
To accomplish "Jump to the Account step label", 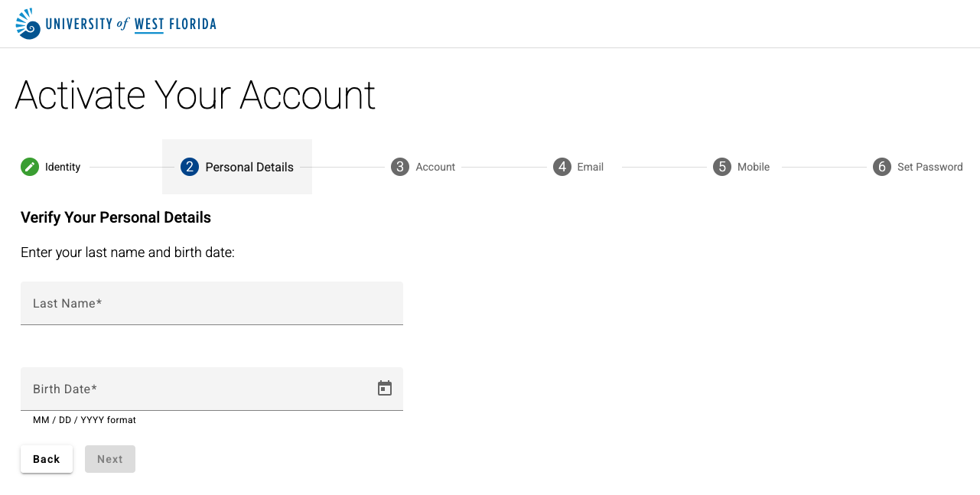I will tap(435, 167).
